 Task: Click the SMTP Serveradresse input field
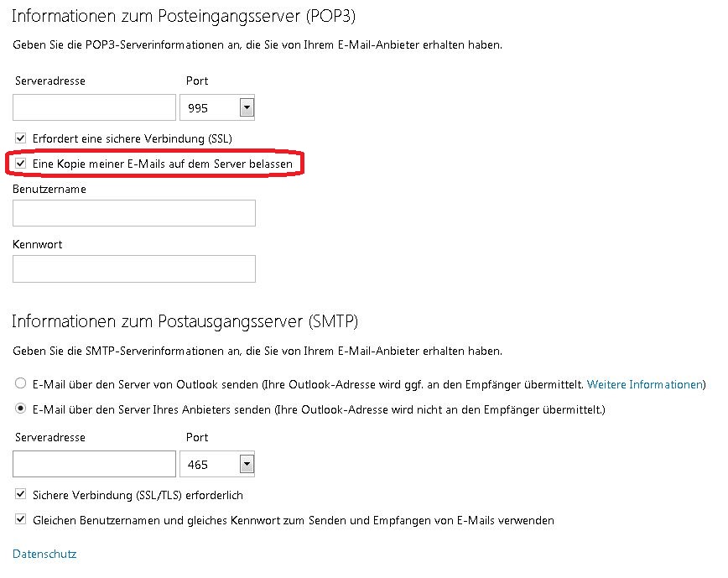pyautogui.click(x=94, y=464)
